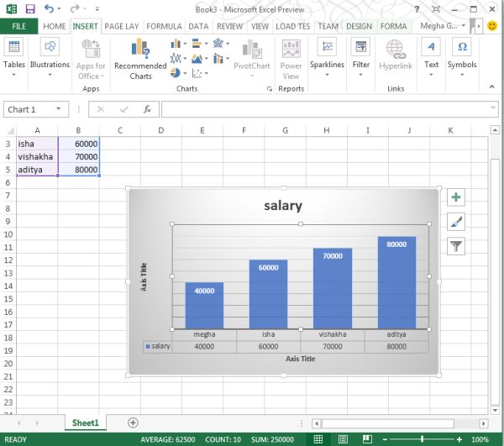Image resolution: width=504 pixels, height=446 pixels.
Task: Switch to the DATA tab
Action: (198, 26)
